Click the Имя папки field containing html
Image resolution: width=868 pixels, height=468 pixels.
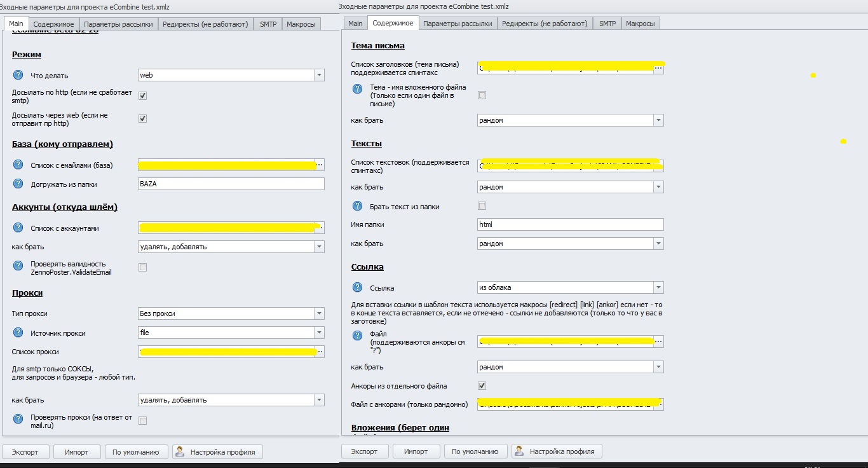(x=571, y=224)
